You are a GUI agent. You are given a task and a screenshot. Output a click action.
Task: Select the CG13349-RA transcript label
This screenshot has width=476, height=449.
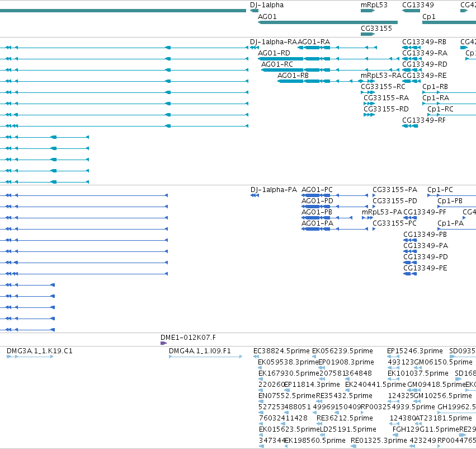(x=425, y=53)
